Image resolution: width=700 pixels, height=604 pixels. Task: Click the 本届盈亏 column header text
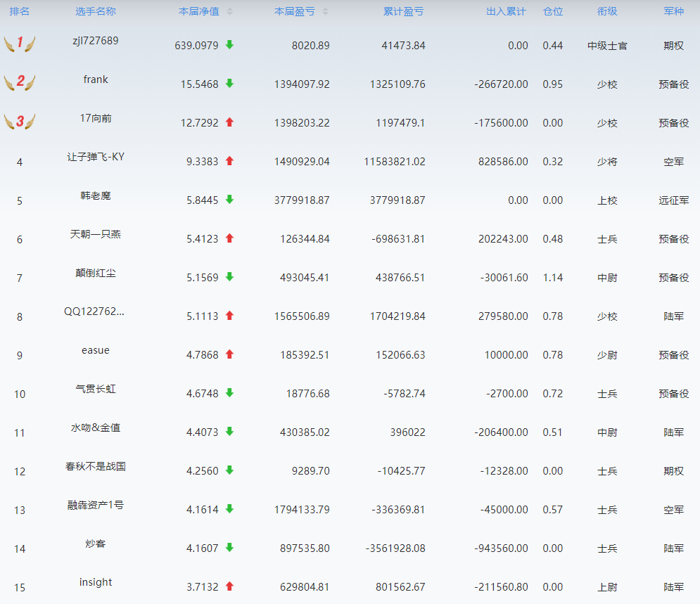(295, 11)
